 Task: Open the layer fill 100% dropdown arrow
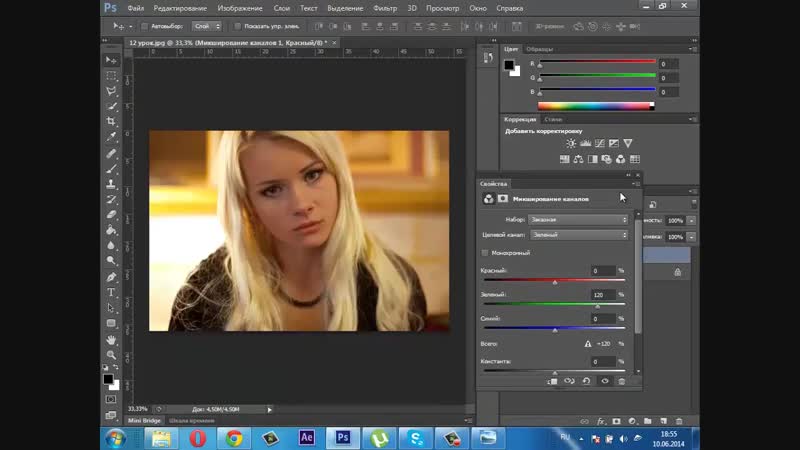[691, 237]
